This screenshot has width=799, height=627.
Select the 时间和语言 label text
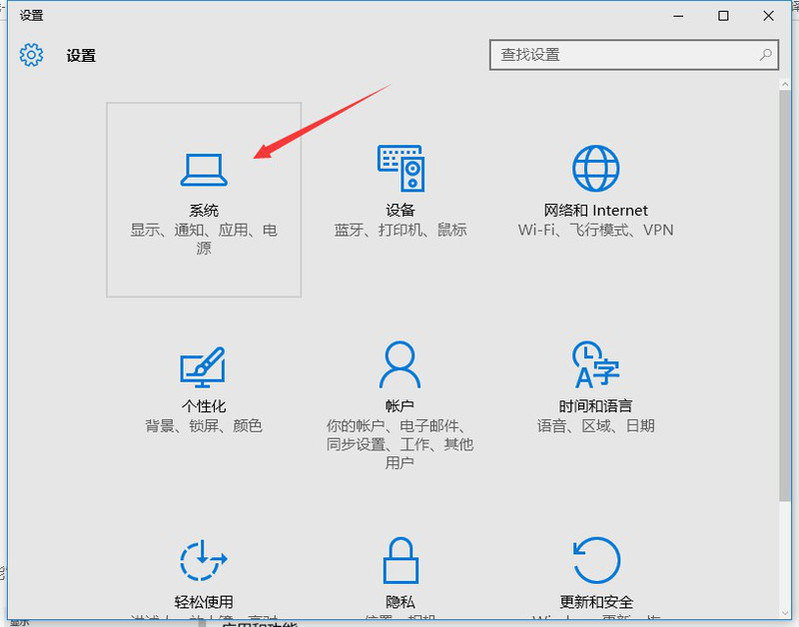[x=596, y=406]
